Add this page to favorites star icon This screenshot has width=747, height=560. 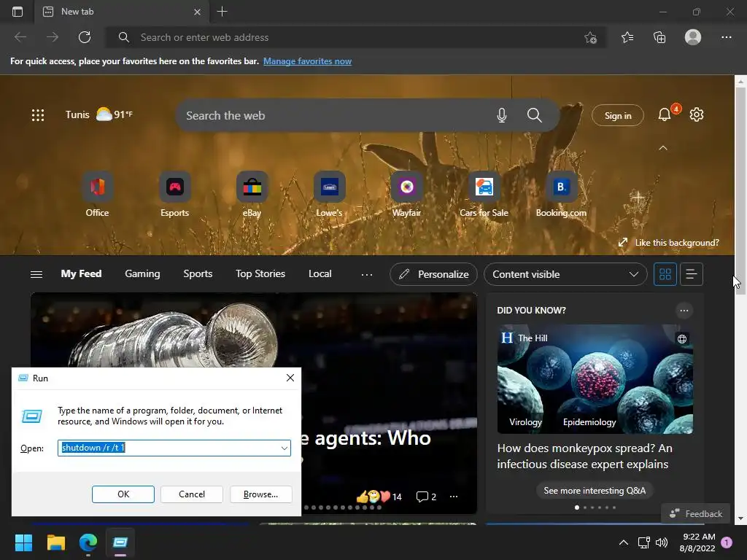(590, 37)
